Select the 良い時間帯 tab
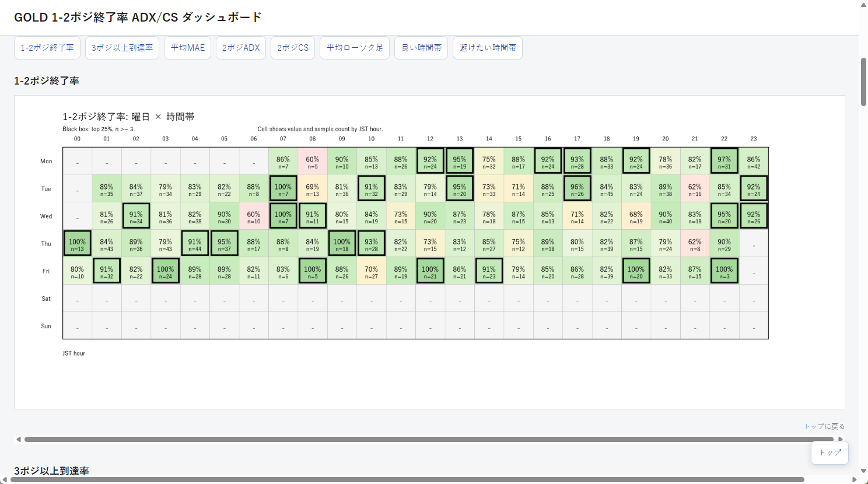The image size is (868, 484). pyautogui.click(x=421, y=48)
